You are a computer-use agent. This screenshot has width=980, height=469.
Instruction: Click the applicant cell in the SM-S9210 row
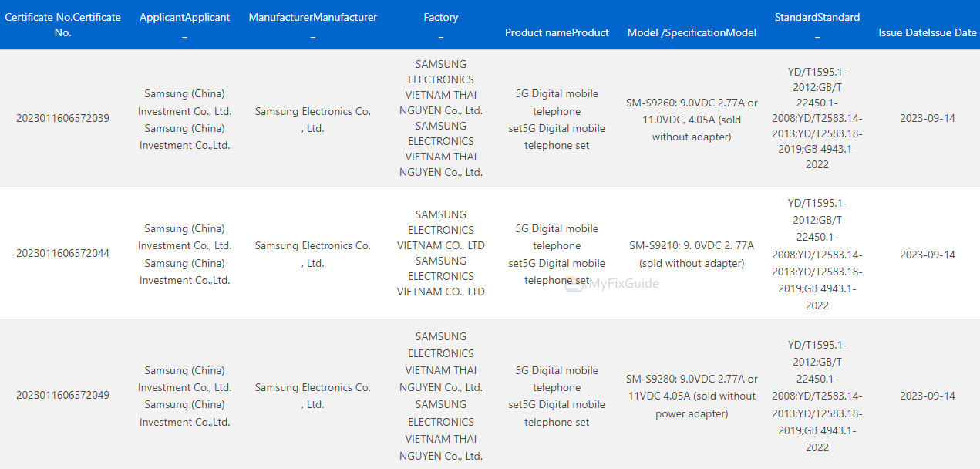pyautogui.click(x=184, y=254)
